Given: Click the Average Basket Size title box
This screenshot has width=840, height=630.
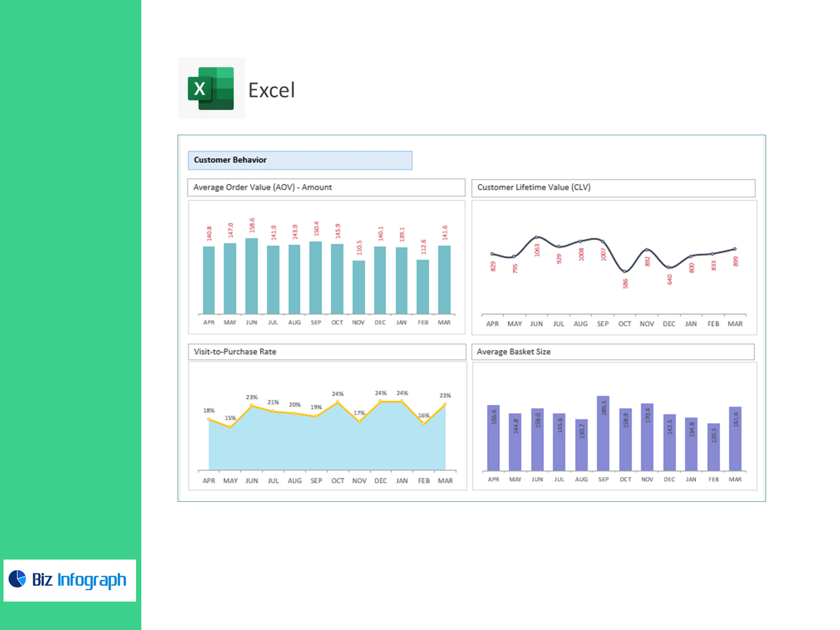Looking at the screenshot, I should coord(612,352).
